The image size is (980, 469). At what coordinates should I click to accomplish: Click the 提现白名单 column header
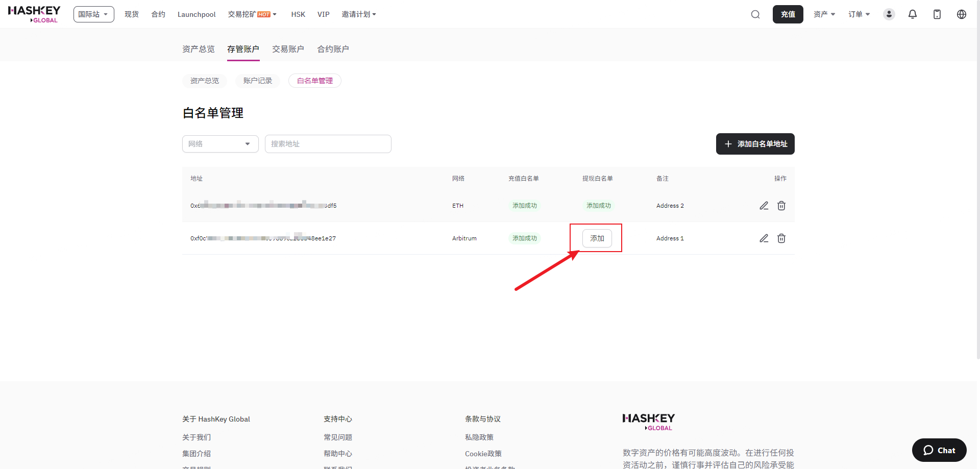tap(598, 179)
